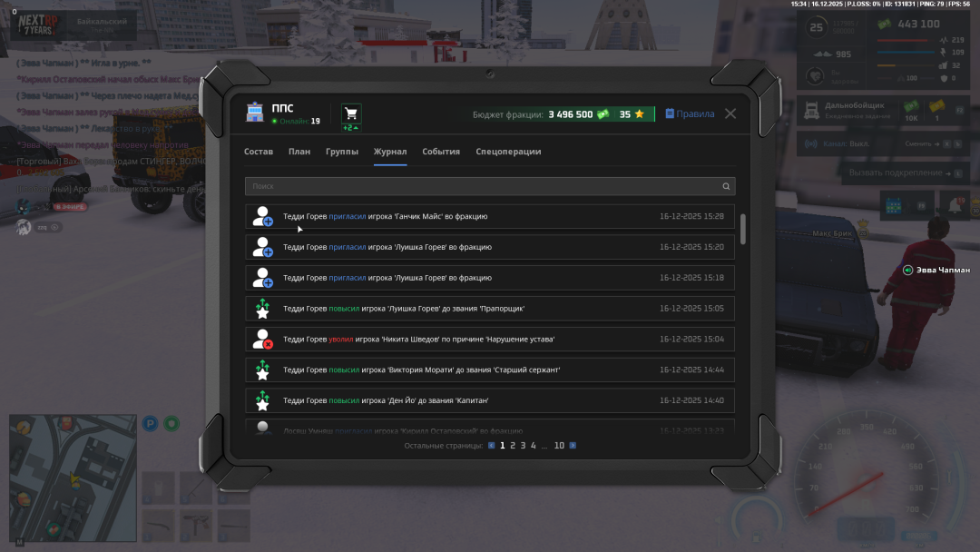Click the magnifier icon in search field

[726, 186]
